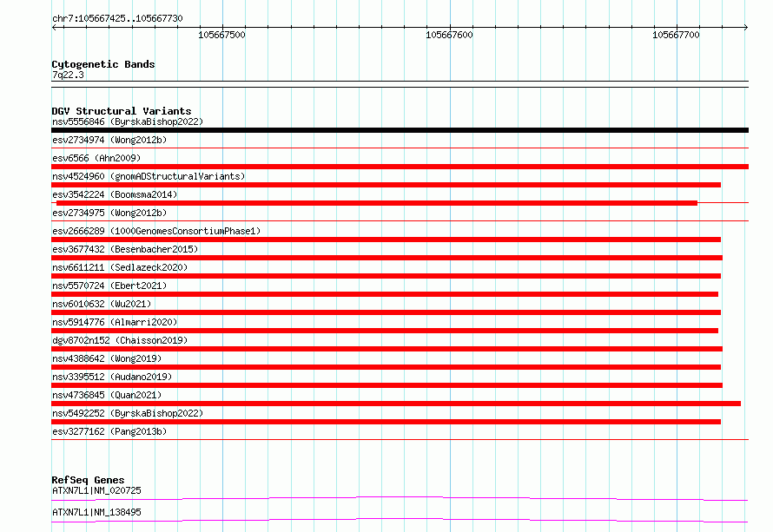
Task: Click the RefSeq Genes track title
Action: click(88, 480)
